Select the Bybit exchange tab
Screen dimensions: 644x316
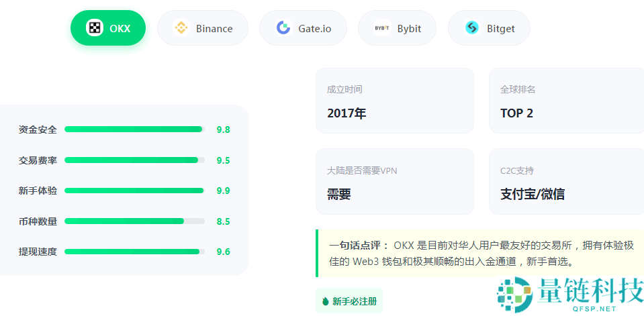[x=397, y=28]
